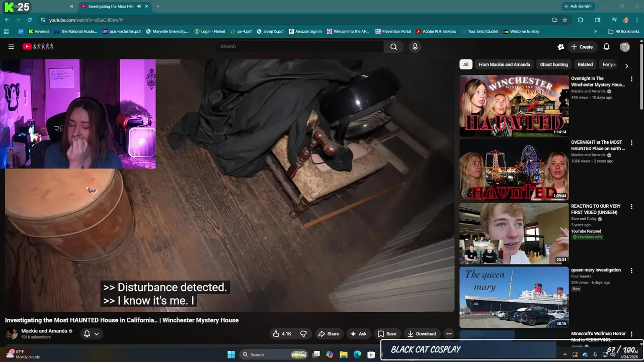This screenshot has width=644, height=362.
Task: Click Ask Gemini in the title bar
Action: tap(578, 7)
